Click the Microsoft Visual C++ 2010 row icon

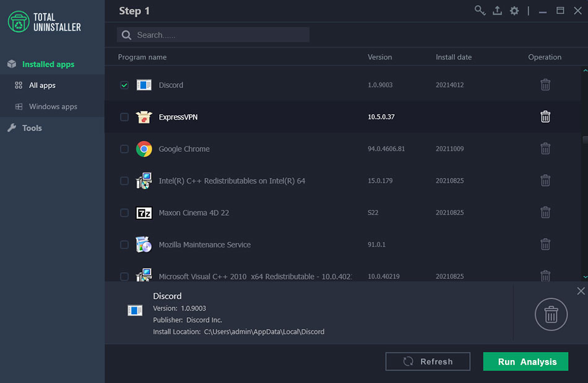(144, 275)
